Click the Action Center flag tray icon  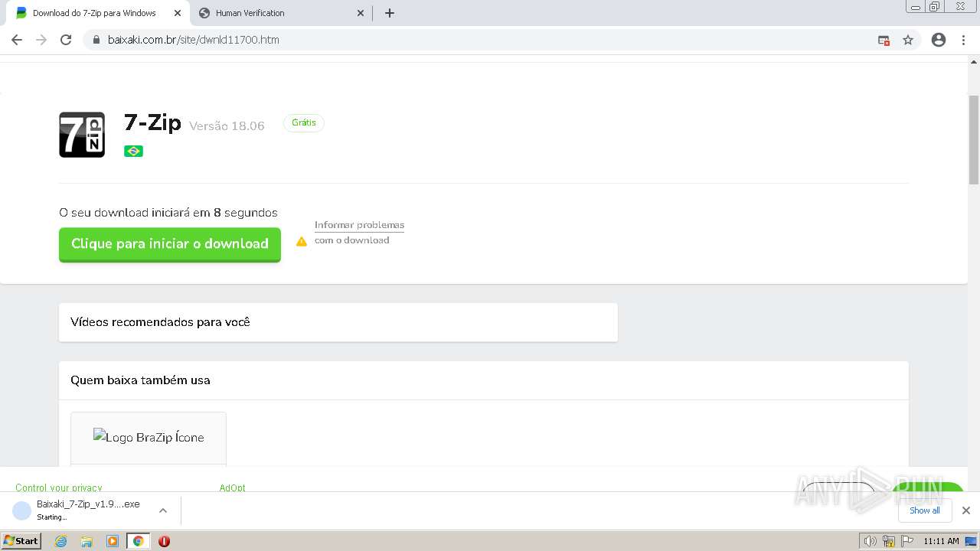point(907,541)
